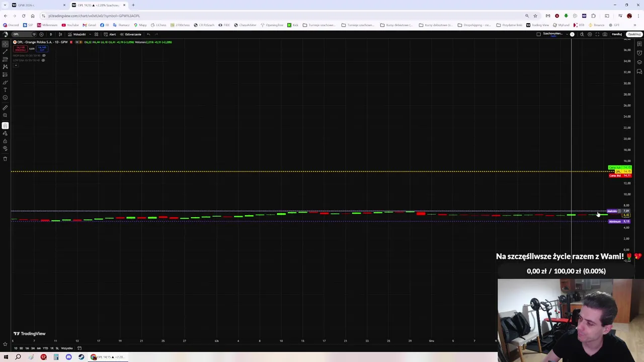Click the go-to-date calendar icon
The height and width of the screenshot is (362, 644).
point(79,348)
